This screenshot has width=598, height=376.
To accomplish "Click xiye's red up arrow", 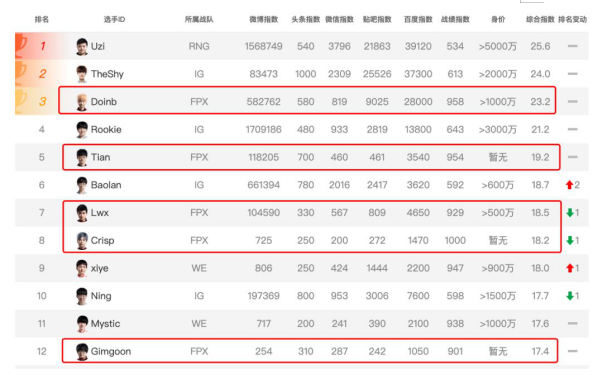I will (570, 268).
